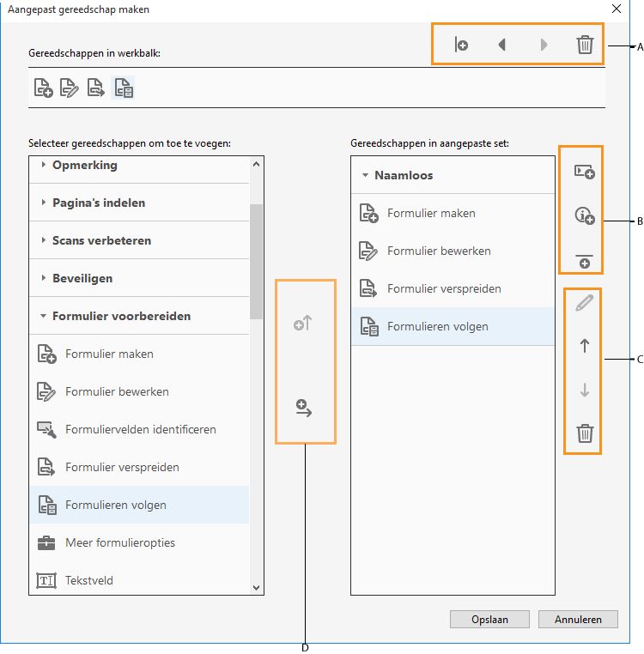Screen dimensions: 644x654
Task: Select Formuliervelden identificeren in tool list
Action: click(x=140, y=429)
